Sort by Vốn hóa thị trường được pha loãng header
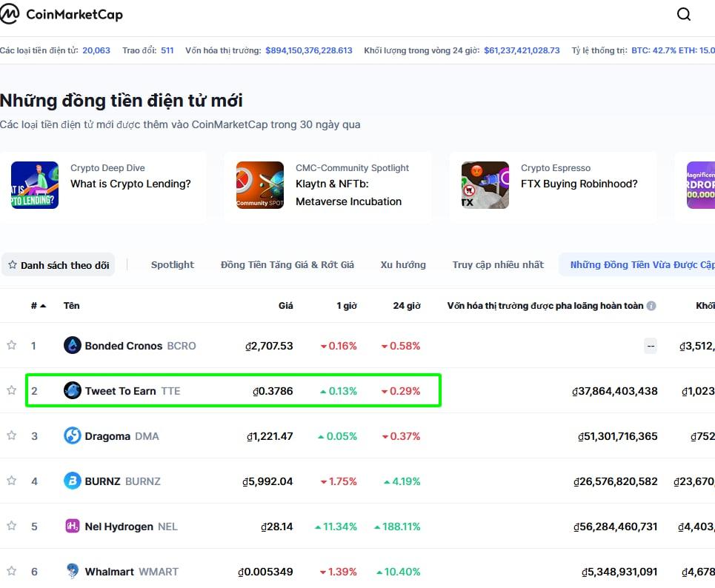Viewport: 715px width, 588px height. click(x=545, y=306)
